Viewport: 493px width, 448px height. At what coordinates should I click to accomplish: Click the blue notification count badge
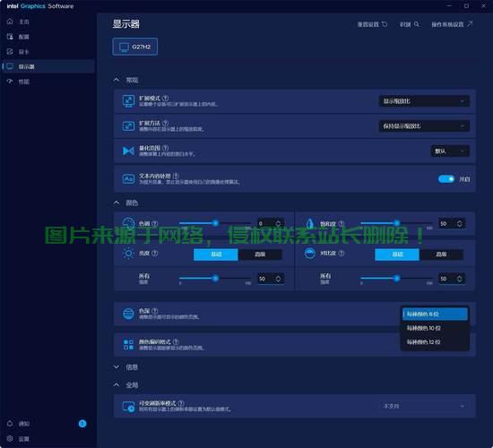pos(82,424)
